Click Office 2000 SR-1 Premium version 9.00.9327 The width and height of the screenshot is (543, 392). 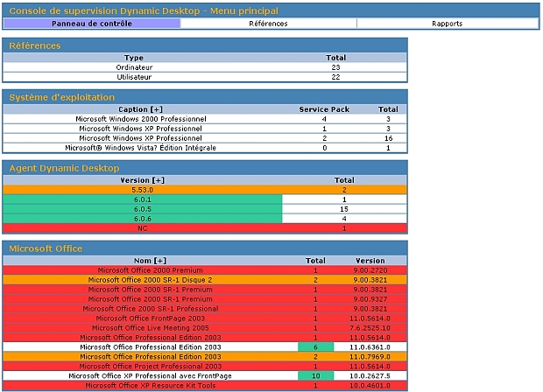coord(205,299)
